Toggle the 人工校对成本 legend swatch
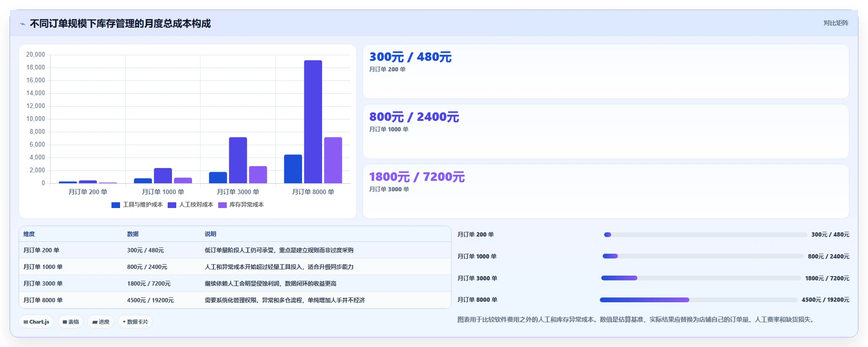The width and height of the screenshot is (868, 347). (x=172, y=205)
